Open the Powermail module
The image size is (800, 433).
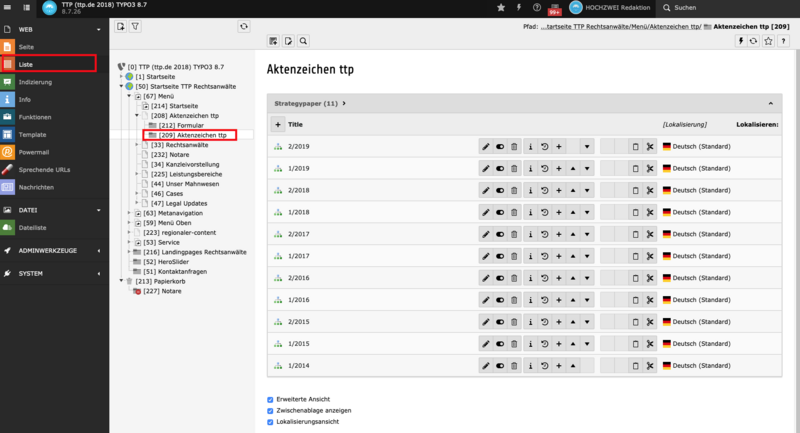pos(33,152)
